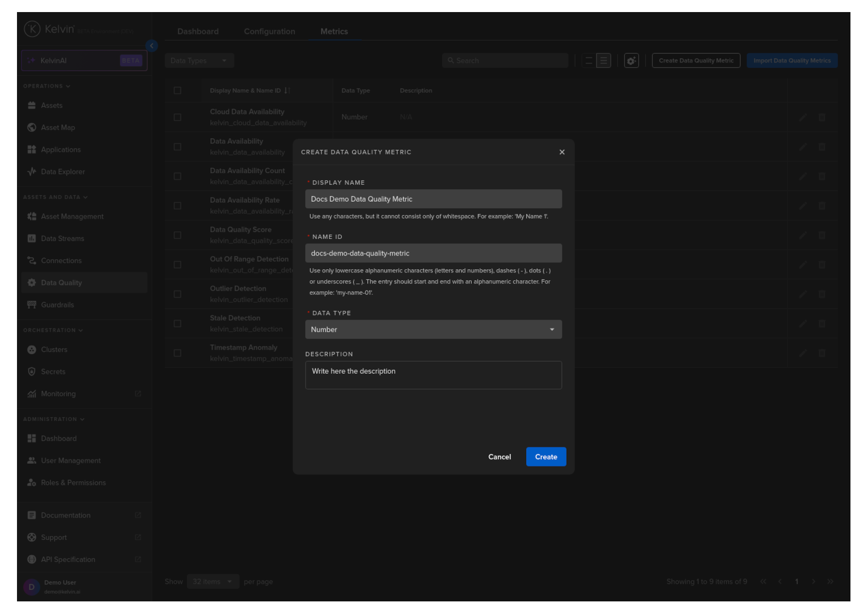Click the Guardrails sidebar icon
Image resolution: width=868 pixels, height=614 pixels.
[32, 305]
